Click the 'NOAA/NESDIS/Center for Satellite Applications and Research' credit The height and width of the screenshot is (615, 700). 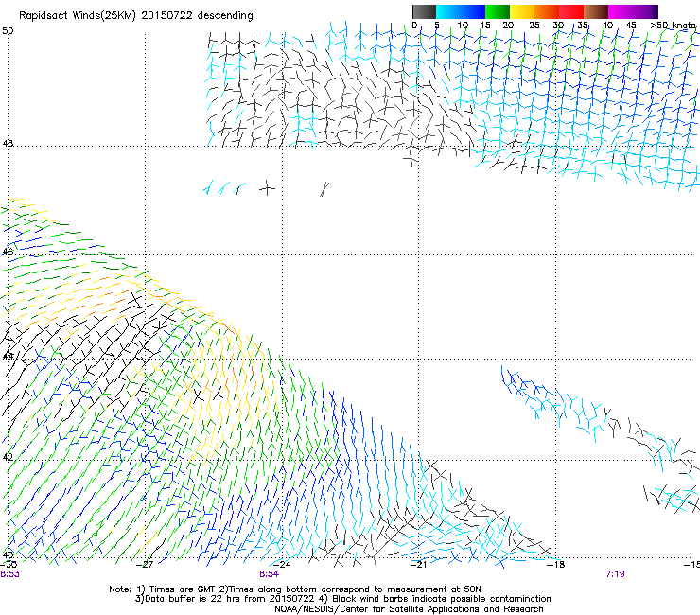coord(409,609)
